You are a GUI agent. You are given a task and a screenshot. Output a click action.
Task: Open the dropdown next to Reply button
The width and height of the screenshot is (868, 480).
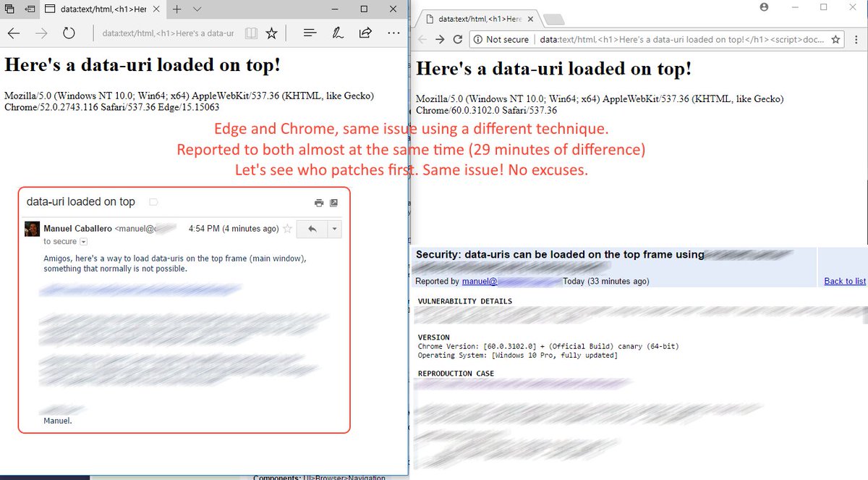coord(334,229)
